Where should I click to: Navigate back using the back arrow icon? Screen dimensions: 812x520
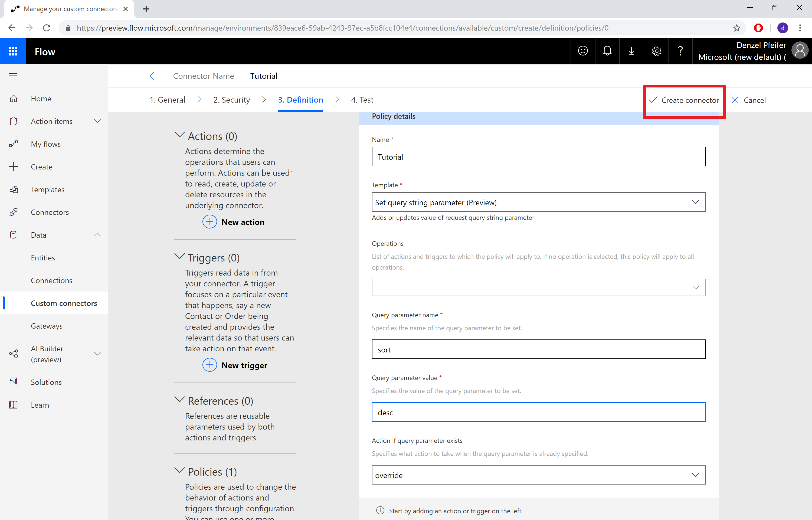point(153,76)
